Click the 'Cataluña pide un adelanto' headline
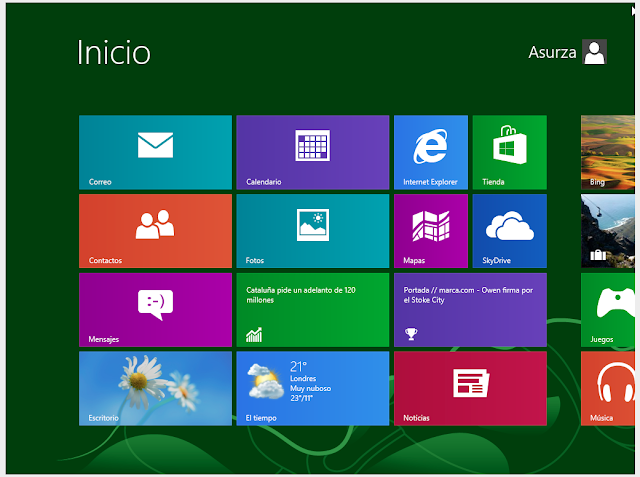Viewport: 640px width, 477px height. point(301,295)
